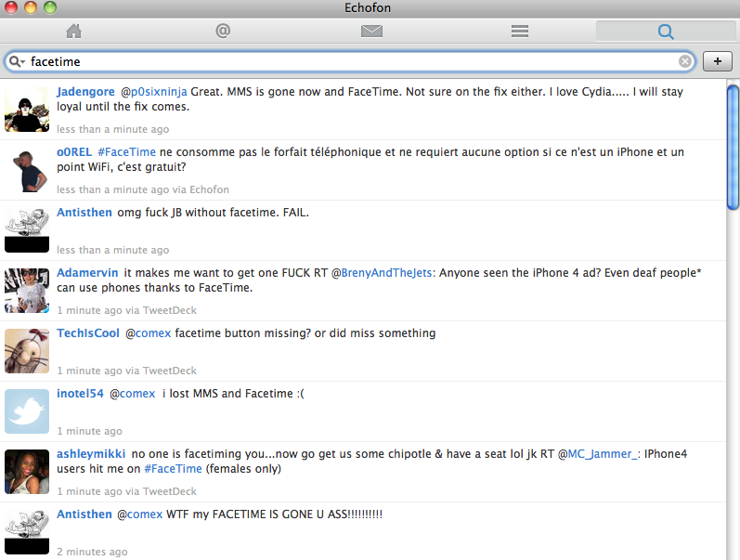
Task: Open o0REL's avatar picture
Action: click(x=27, y=170)
